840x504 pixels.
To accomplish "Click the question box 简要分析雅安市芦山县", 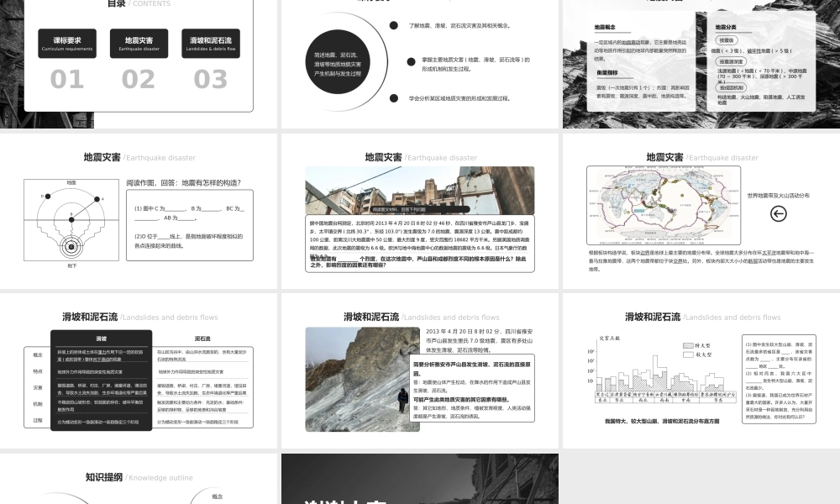I will [472, 388].
